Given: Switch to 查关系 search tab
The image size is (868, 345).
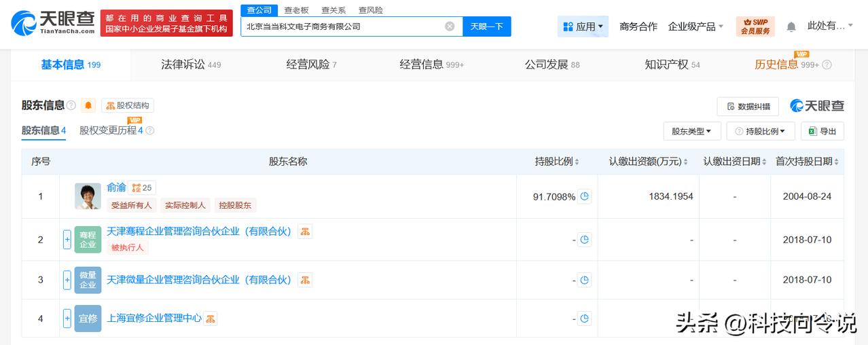Looking at the screenshot, I should point(333,10).
